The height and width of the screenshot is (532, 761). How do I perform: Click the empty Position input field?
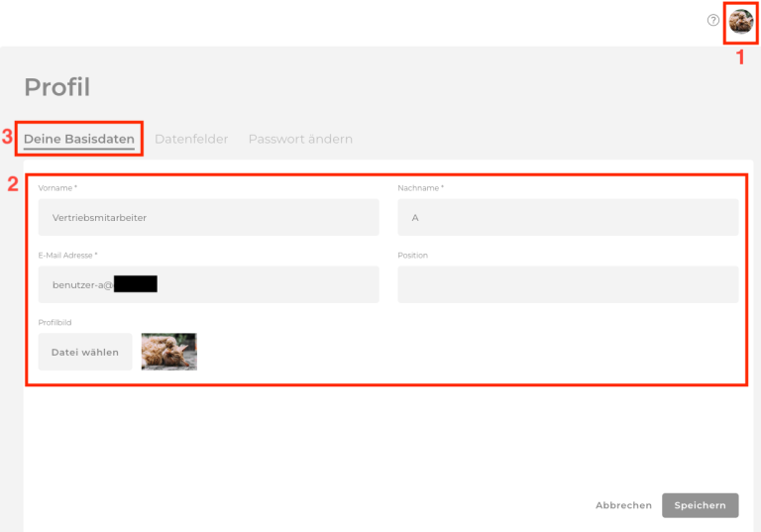coord(568,284)
